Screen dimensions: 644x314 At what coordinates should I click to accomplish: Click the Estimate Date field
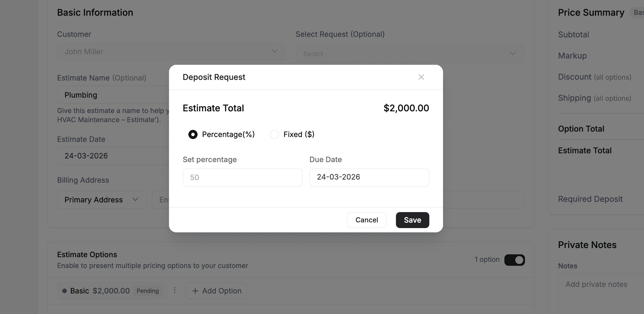(x=114, y=156)
